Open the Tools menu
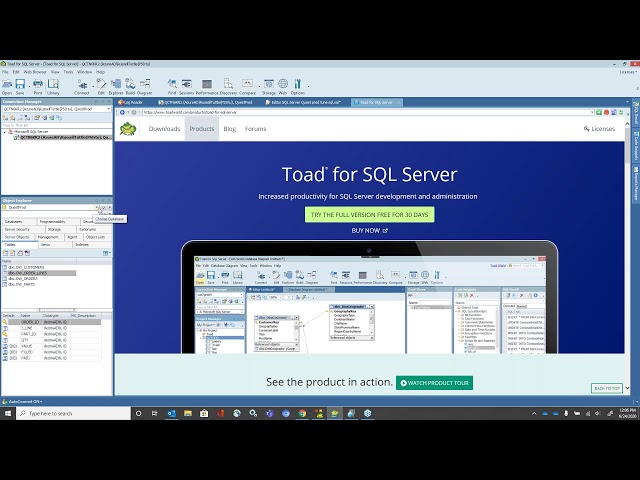The width and height of the screenshot is (640, 480). pos(68,72)
